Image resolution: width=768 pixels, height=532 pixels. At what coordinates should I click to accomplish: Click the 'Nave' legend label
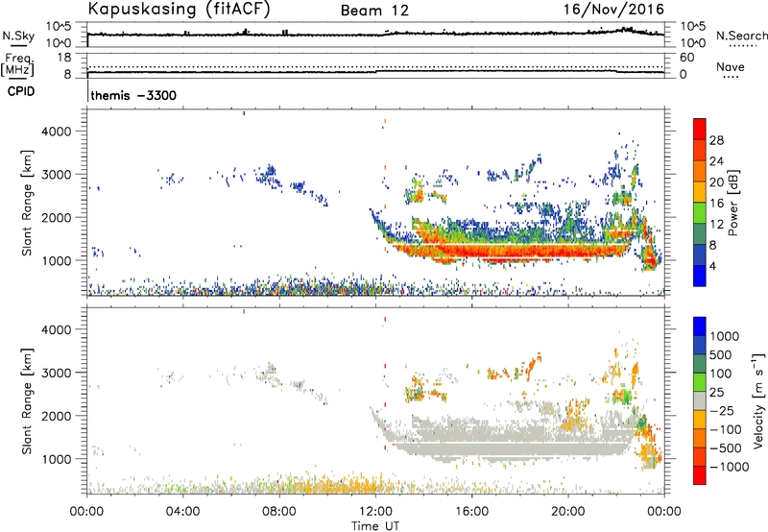click(x=731, y=66)
